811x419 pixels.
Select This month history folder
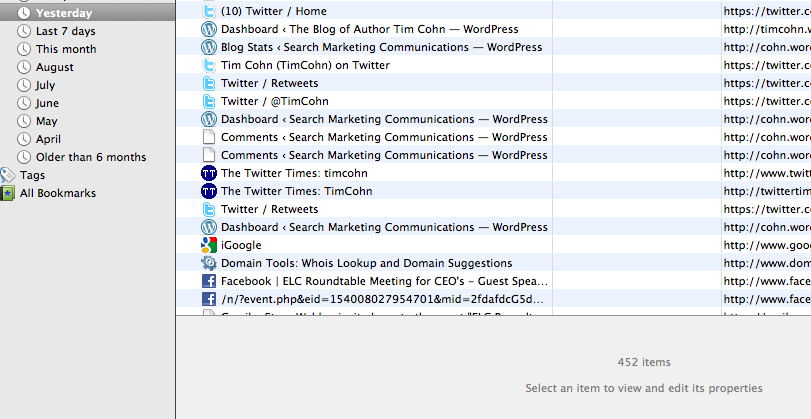66,49
